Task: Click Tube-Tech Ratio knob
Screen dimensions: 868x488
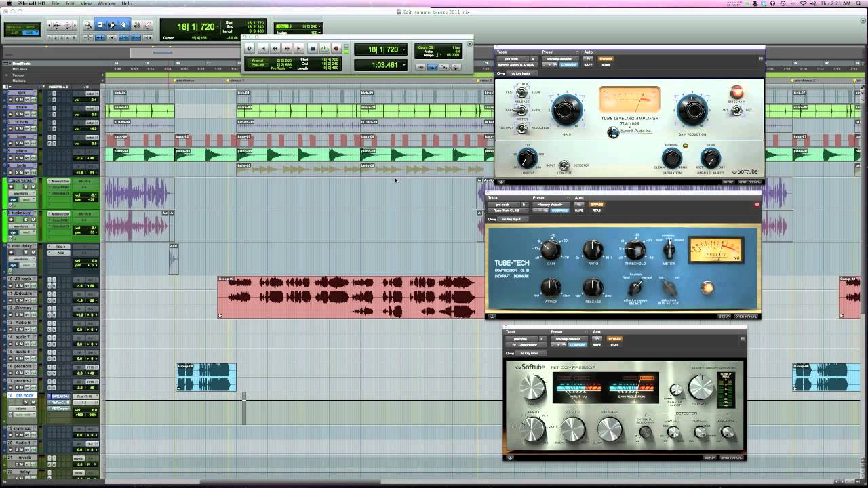Action: click(x=593, y=249)
